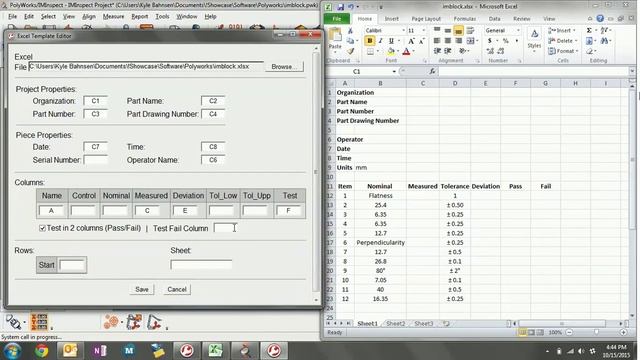Screen dimensions: 640x360
Task: Click the Excel Save icon
Action: coord(340,7)
